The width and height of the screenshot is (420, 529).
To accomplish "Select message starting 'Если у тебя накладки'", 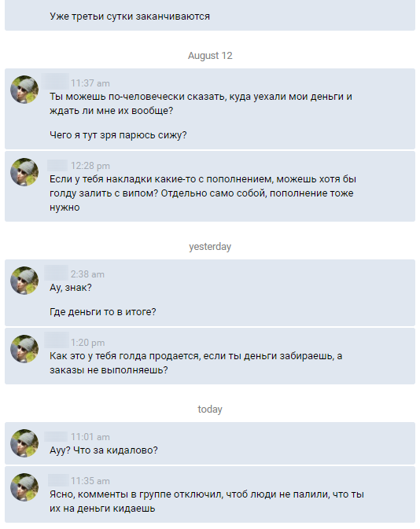I will pyautogui.click(x=203, y=193).
